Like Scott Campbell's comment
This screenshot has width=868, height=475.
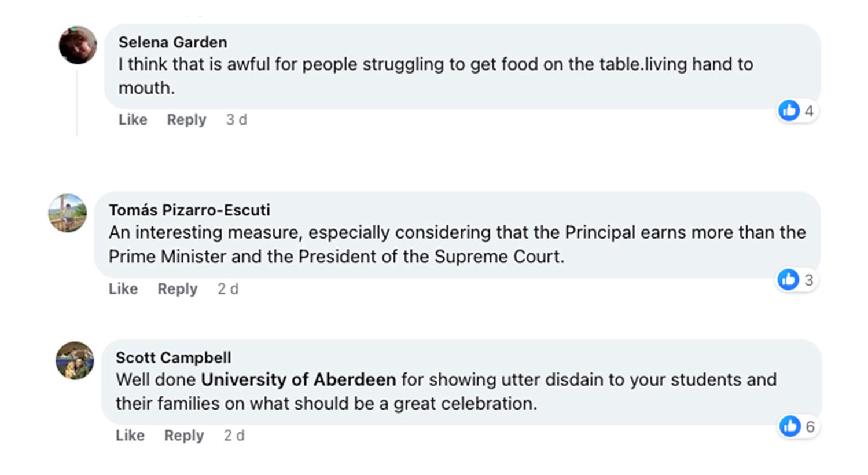130,435
